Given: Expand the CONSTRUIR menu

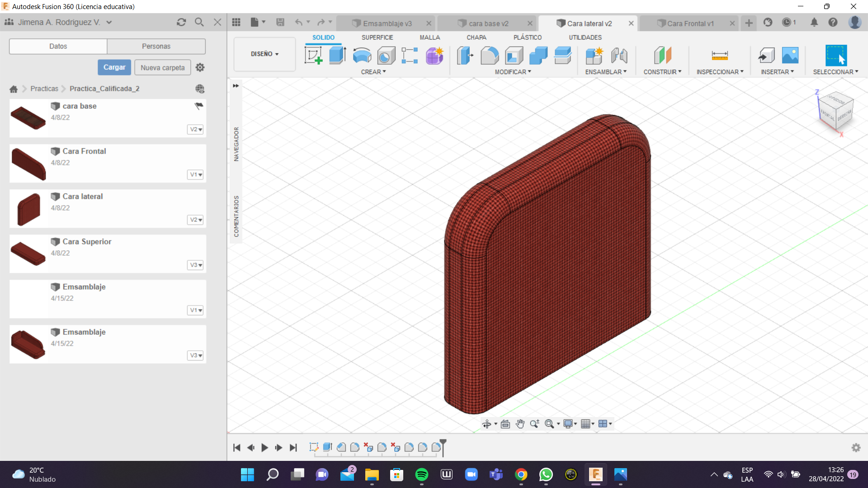Looking at the screenshot, I should tap(662, 72).
